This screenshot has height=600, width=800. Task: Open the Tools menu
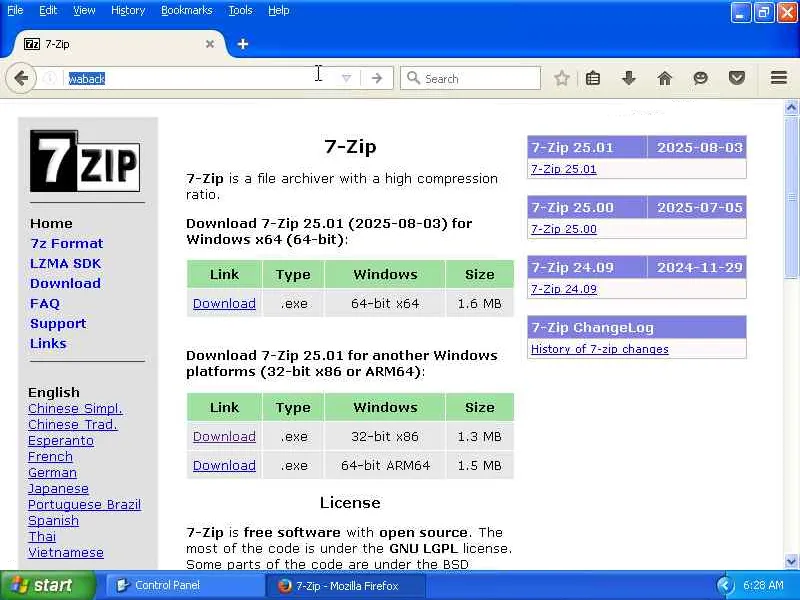[x=240, y=10]
